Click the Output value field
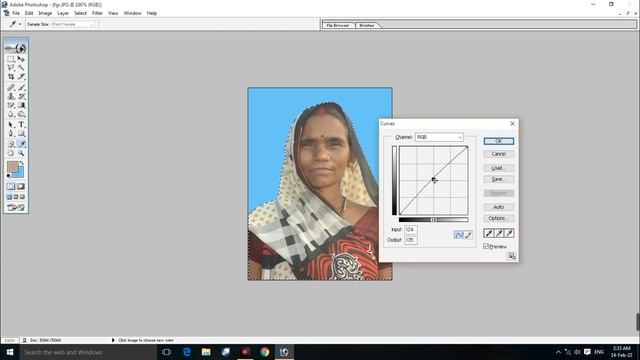This screenshot has height=360, width=640. 411,240
